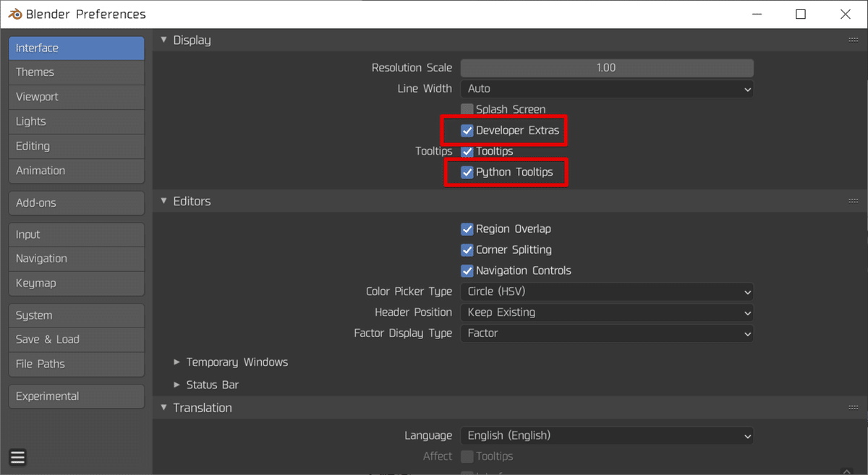The image size is (868, 475).
Task: Open the Editing preferences tab
Action: [76, 146]
